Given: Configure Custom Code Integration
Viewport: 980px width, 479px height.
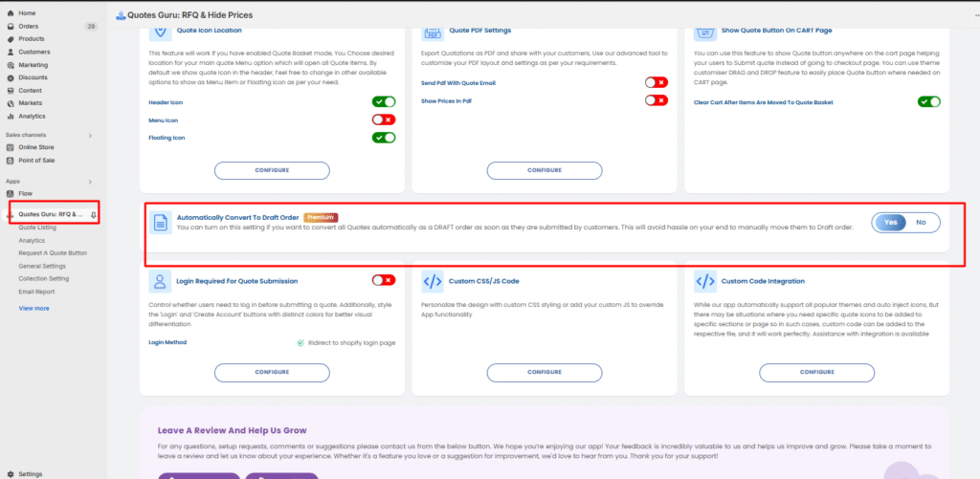Looking at the screenshot, I should coord(817,372).
